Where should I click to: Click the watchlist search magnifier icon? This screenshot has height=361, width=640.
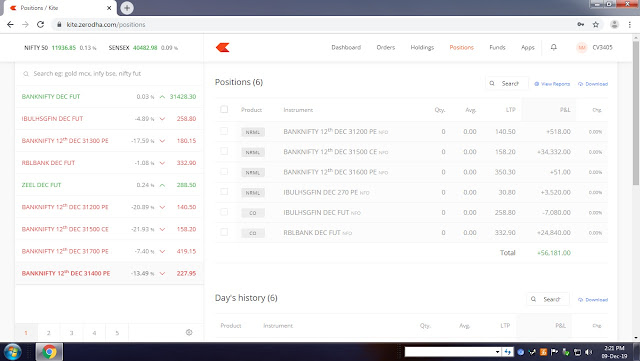(x=26, y=74)
